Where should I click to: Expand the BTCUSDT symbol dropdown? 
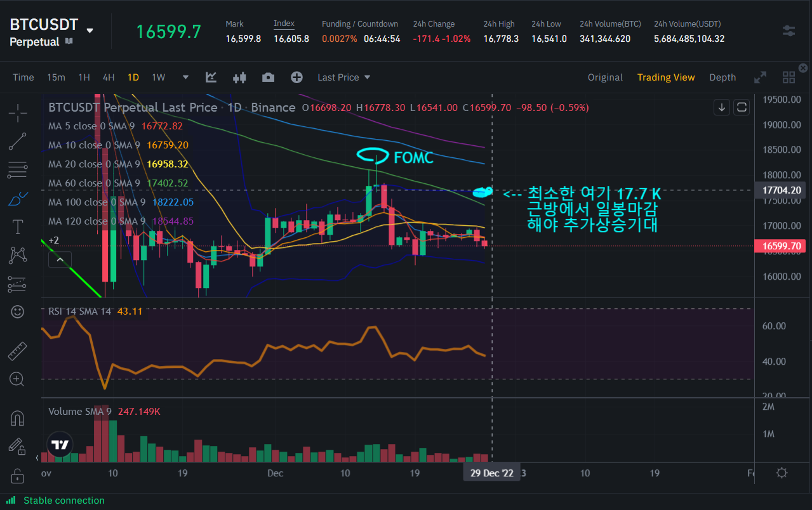coord(90,30)
